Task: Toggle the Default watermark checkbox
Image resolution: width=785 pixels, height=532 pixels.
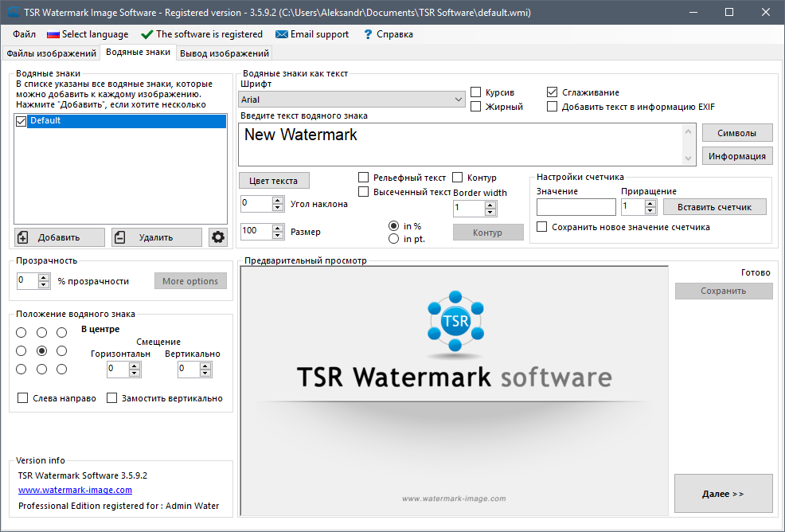Action: coord(21,121)
